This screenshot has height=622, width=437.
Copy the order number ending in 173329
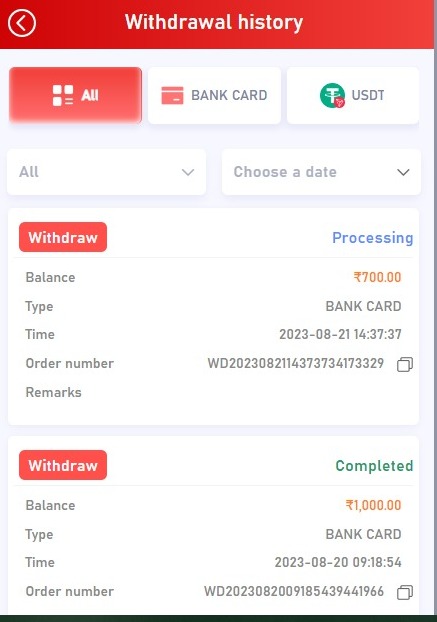click(405, 364)
